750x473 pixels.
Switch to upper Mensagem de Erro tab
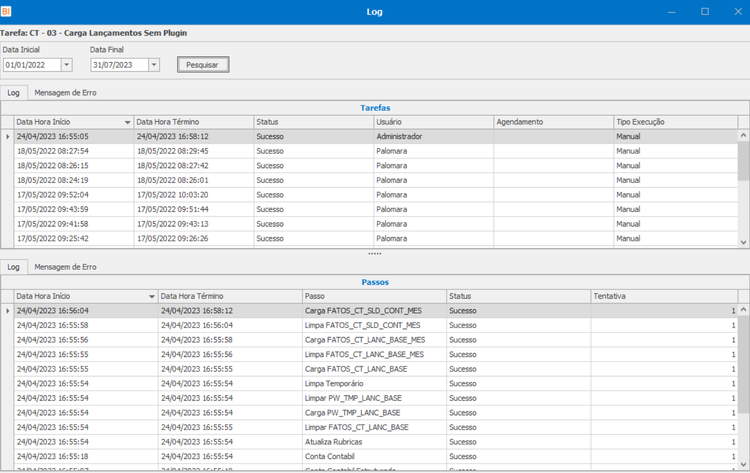click(x=65, y=93)
